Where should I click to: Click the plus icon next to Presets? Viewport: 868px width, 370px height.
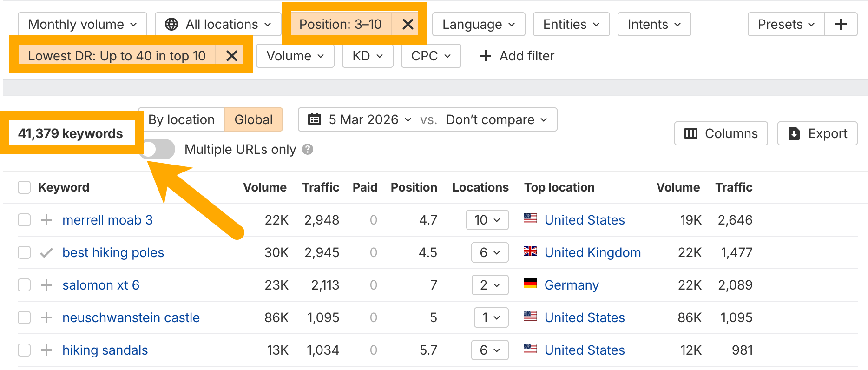tap(841, 24)
